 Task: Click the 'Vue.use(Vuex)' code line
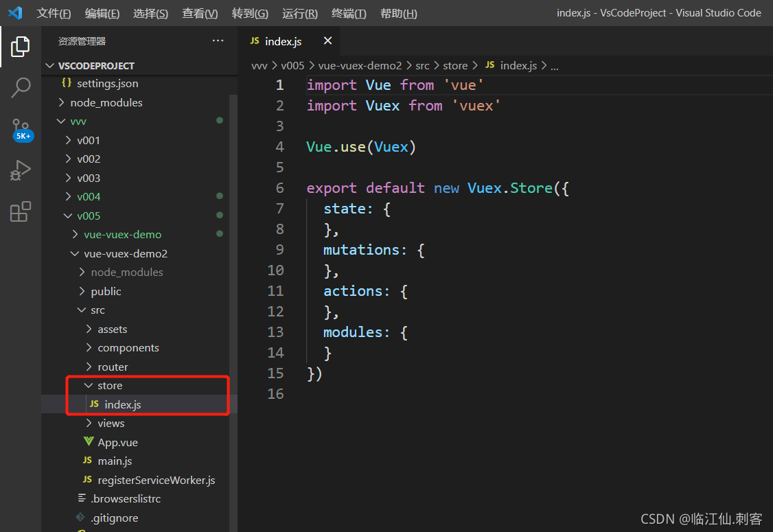click(361, 147)
